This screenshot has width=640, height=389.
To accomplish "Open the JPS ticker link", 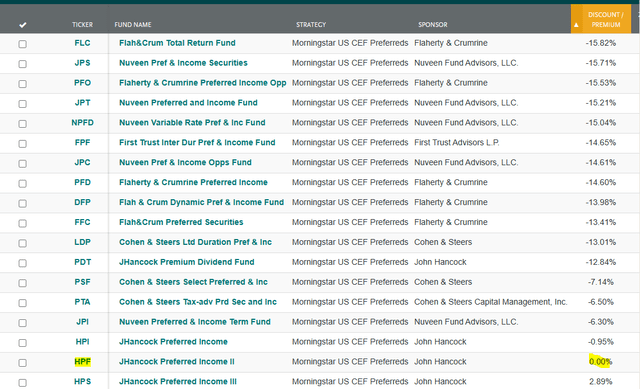I will [x=82, y=63].
